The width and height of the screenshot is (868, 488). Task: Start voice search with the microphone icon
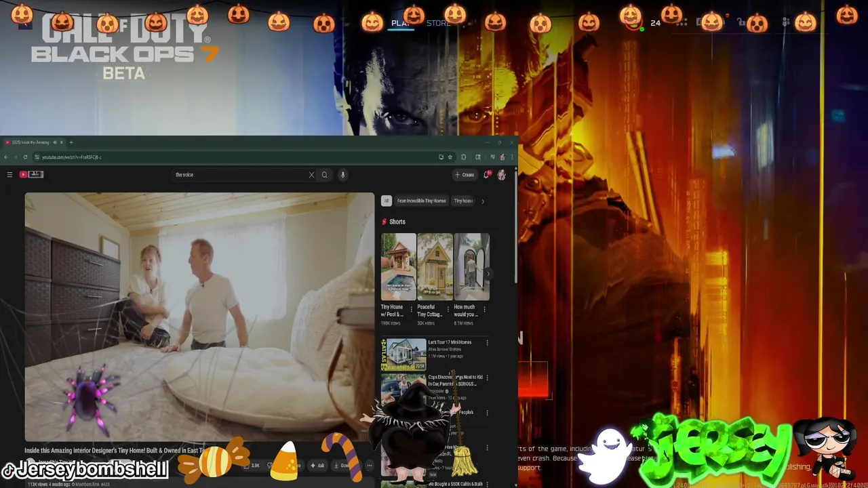[x=342, y=175]
